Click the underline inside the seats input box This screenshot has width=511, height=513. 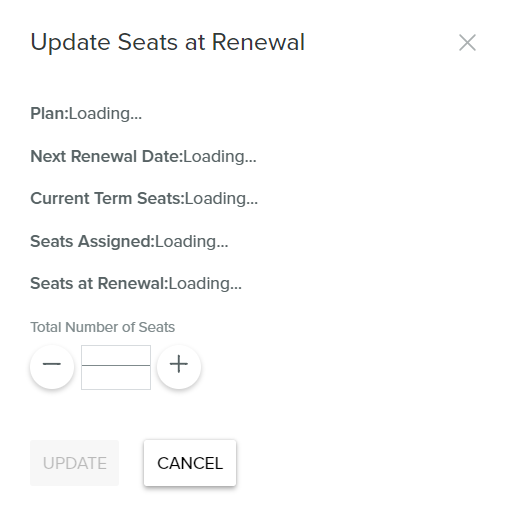116,365
